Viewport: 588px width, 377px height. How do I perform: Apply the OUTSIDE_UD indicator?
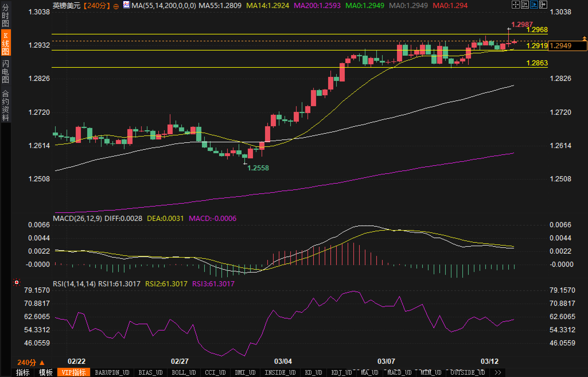468,372
